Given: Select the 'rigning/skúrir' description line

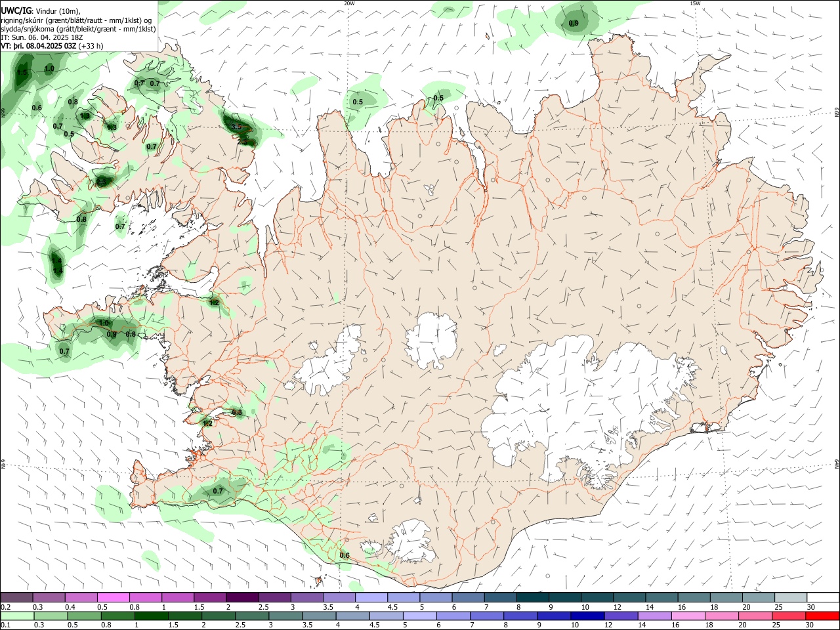Looking at the screenshot, I should pyautogui.click(x=77, y=20).
